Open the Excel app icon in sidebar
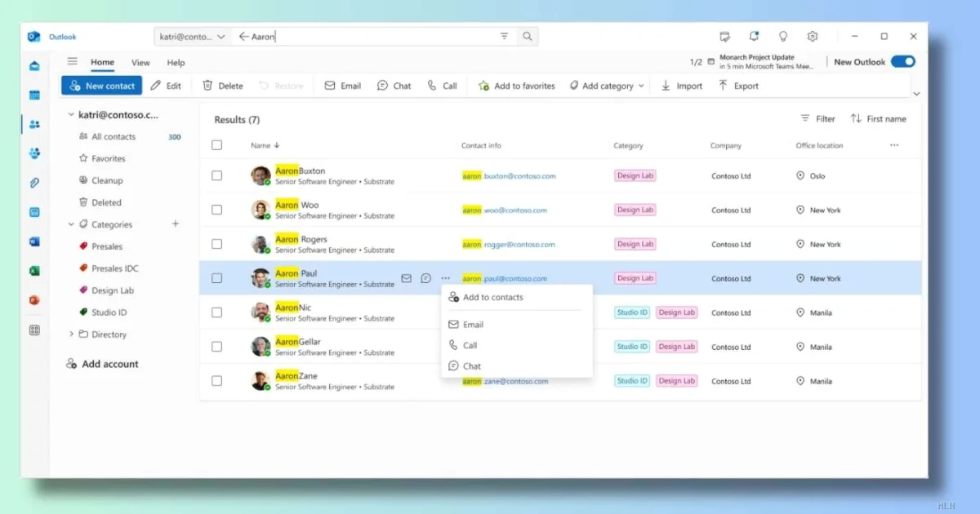980x514 pixels. [34, 271]
